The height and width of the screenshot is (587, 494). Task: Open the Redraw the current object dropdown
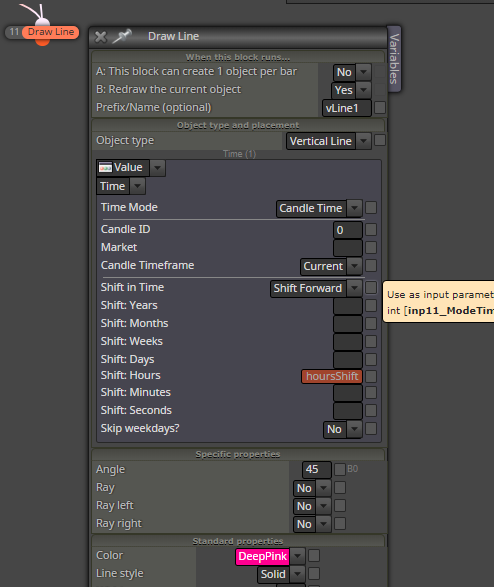click(351, 90)
